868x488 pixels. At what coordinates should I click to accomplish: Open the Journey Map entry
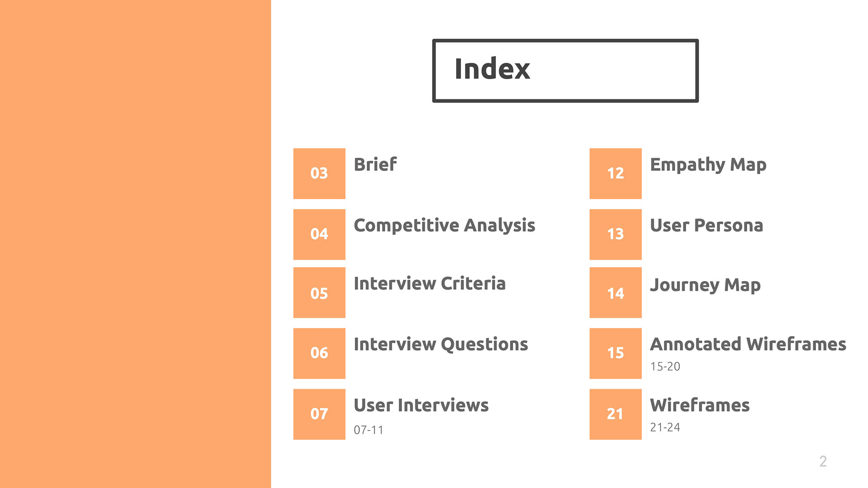point(705,286)
